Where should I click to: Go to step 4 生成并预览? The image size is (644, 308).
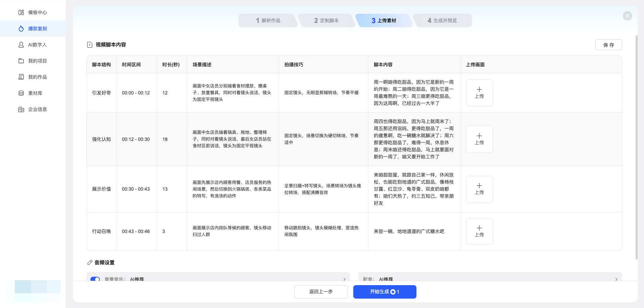[442, 21]
